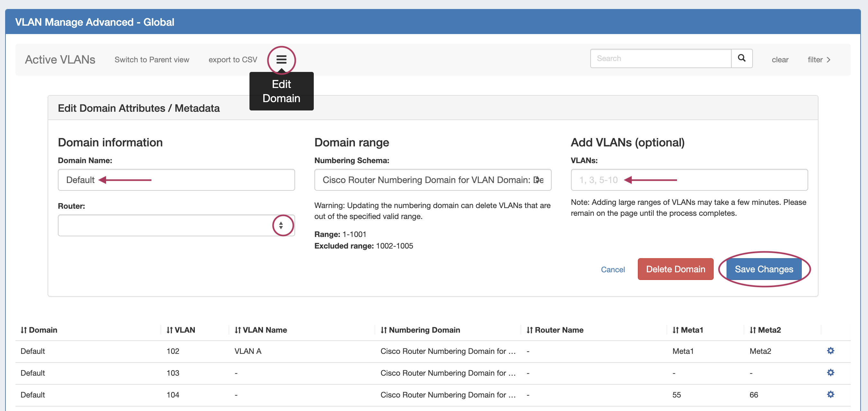The width and height of the screenshot is (868, 411).
Task: Open the Numbering Schema dropdown
Action: click(432, 180)
